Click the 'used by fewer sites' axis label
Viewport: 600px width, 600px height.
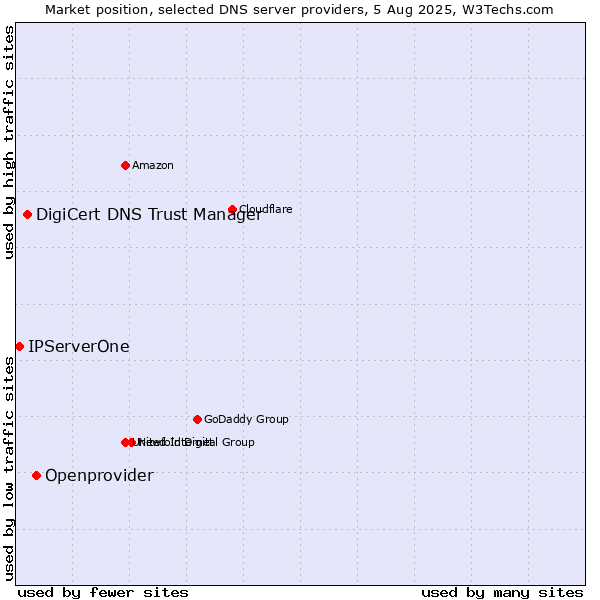point(103,592)
